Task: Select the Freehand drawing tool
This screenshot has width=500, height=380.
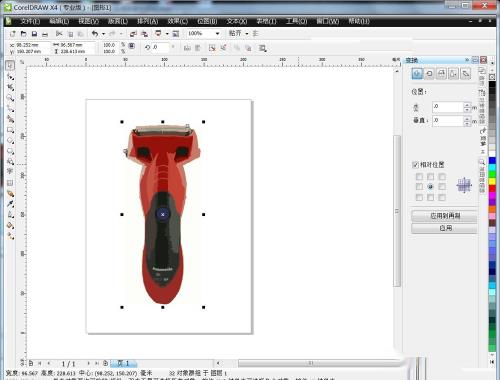Action: coord(10,108)
